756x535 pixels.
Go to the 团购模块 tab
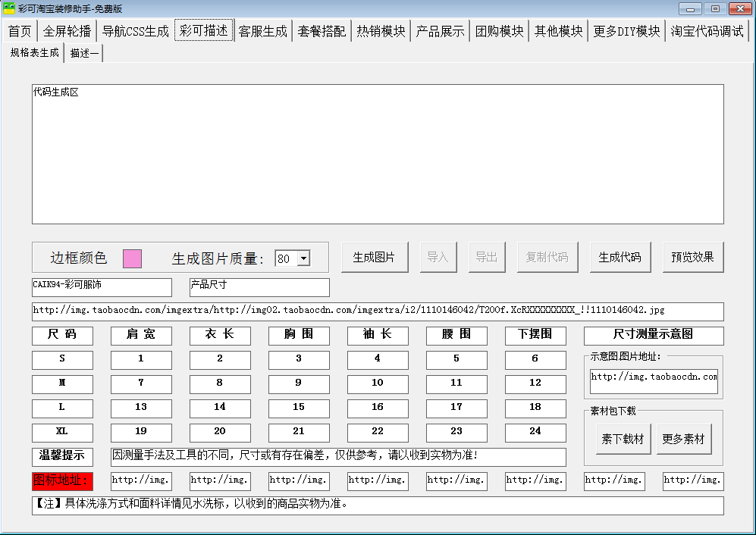coord(499,31)
